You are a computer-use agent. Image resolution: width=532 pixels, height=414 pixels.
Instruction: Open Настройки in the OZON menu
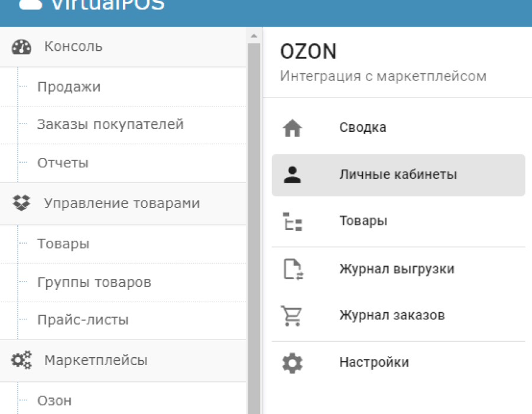coord(398,363)
